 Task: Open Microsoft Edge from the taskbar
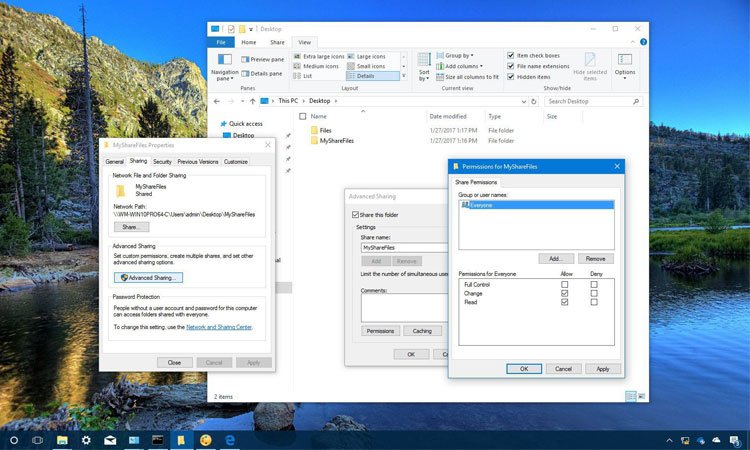coord(231,439)
